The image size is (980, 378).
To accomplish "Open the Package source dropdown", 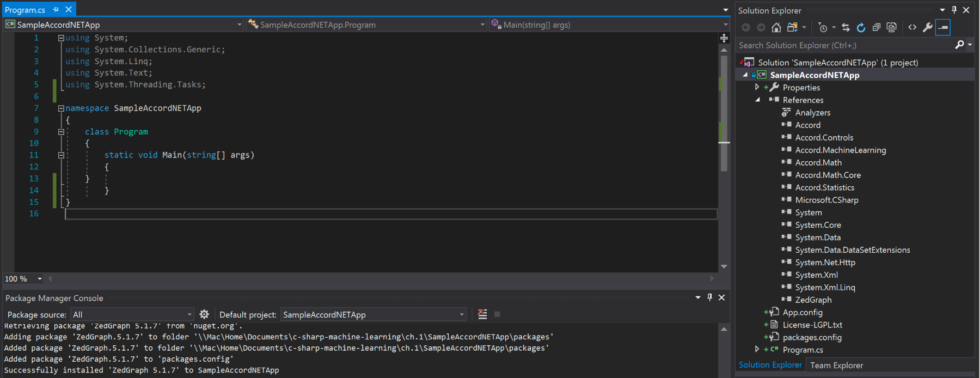I will [132, 314].
